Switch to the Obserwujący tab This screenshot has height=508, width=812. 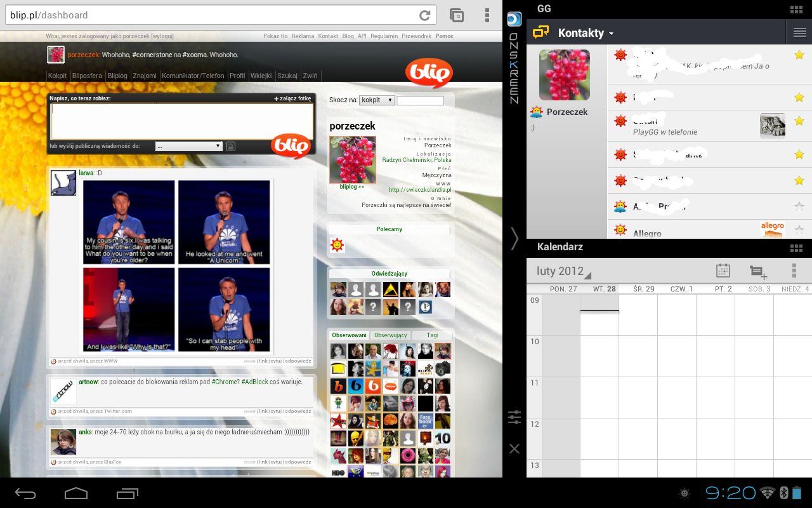point(390,335)
